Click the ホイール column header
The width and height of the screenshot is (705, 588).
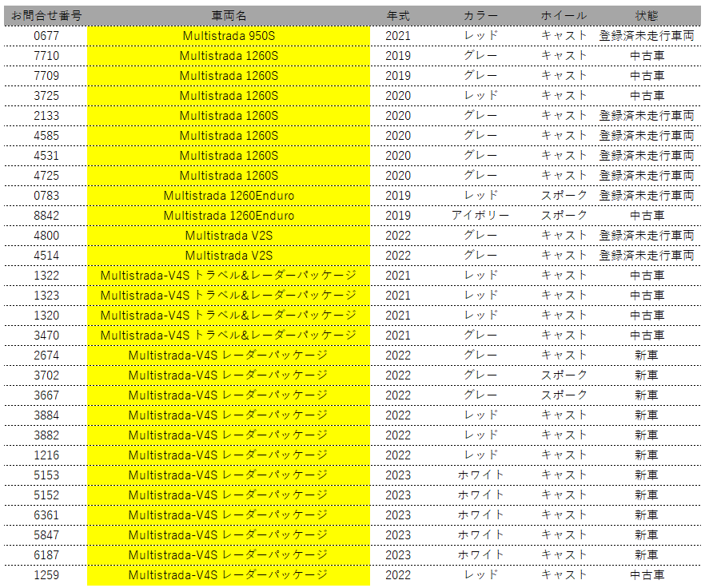click(x=564, y=16)
